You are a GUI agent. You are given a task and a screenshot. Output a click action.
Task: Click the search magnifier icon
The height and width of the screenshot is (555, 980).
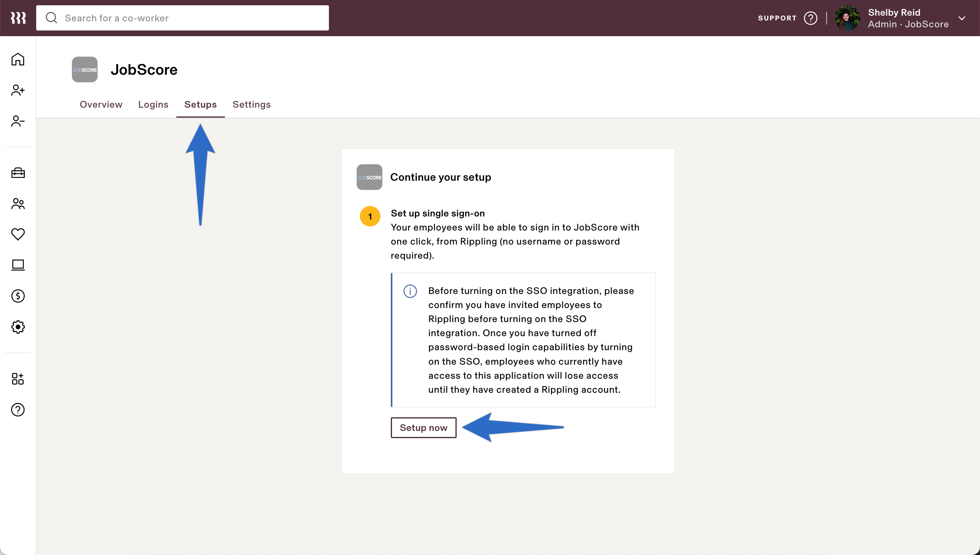[51, 18]
